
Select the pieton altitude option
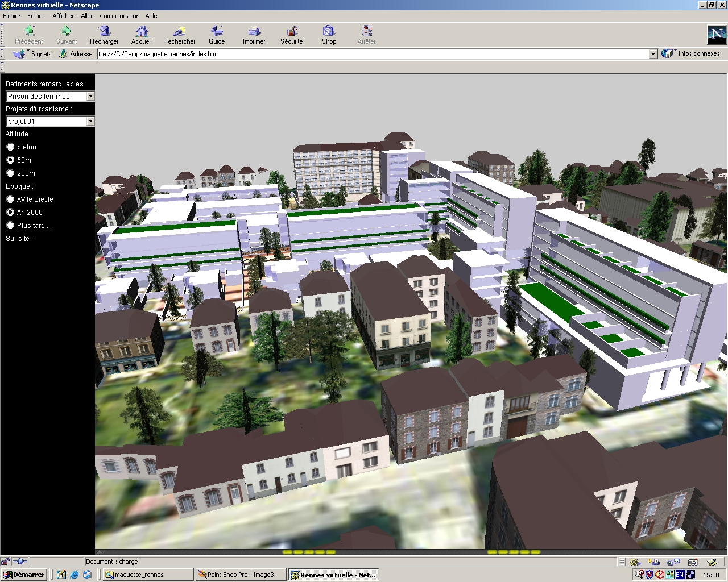[x=11, y=147]
